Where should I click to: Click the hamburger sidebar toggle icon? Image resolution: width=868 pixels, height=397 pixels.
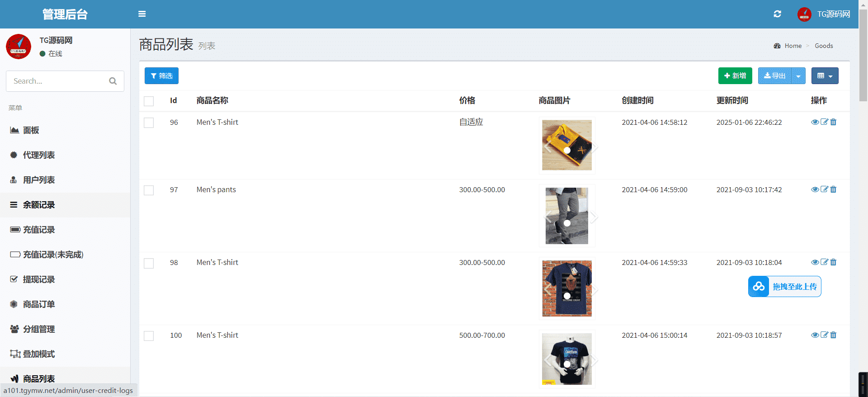(142, 14)
